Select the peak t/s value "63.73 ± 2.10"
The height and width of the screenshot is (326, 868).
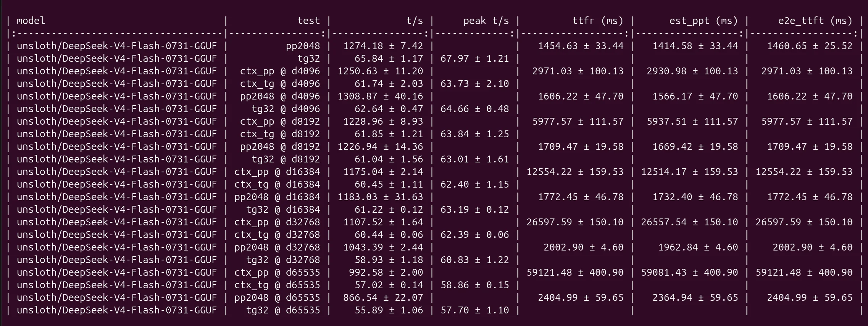click(x=475, y=84)
